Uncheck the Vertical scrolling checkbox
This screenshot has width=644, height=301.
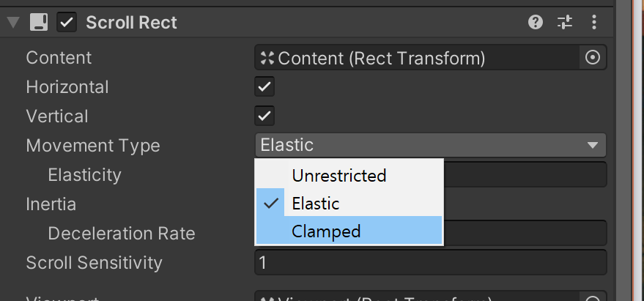[x=264, y=116]
